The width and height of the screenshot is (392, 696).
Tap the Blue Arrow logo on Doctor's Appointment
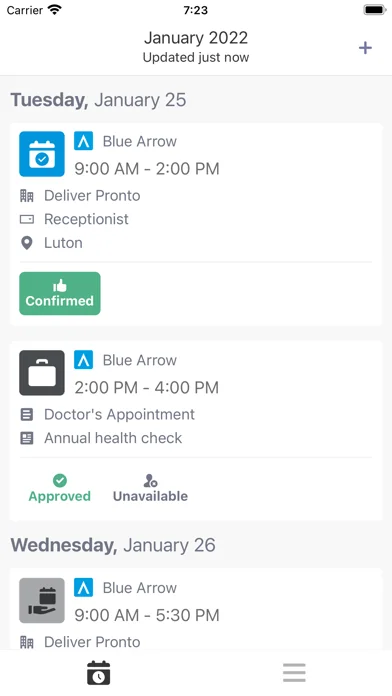tap(83, 360)
